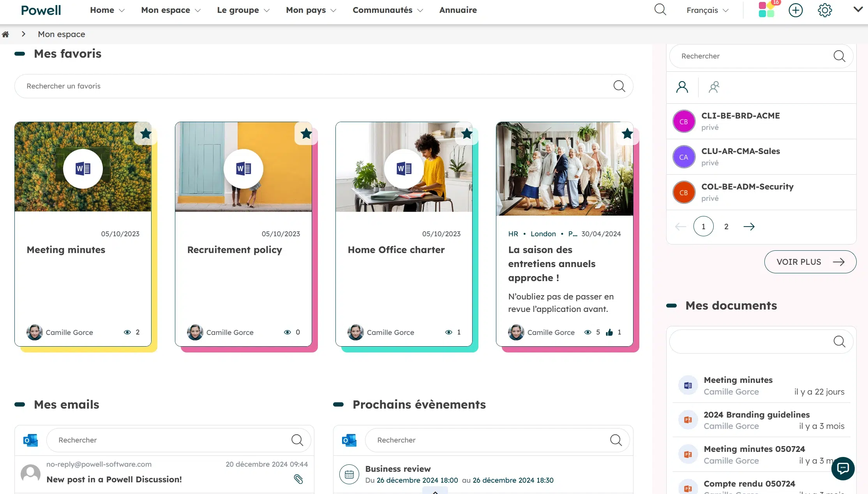Click the apps grid icon with 16 badge
This screenshot has height=494, width=868.
click(x=767, y=10)
